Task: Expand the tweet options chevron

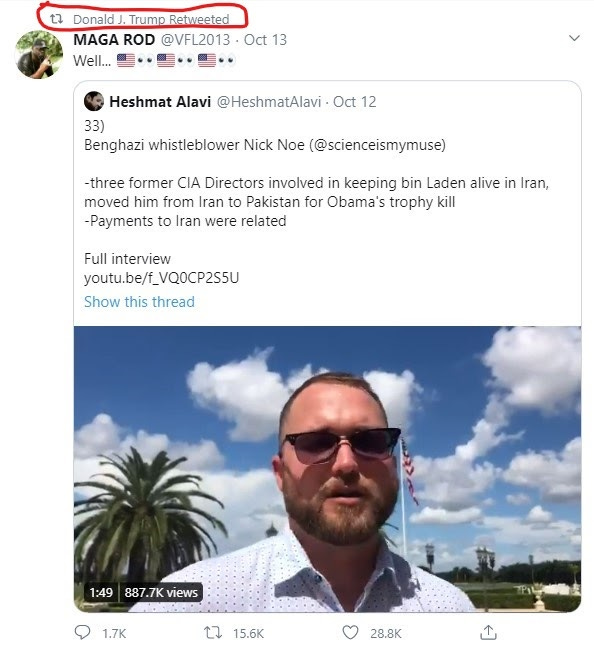Action: (x=574, y=38)
